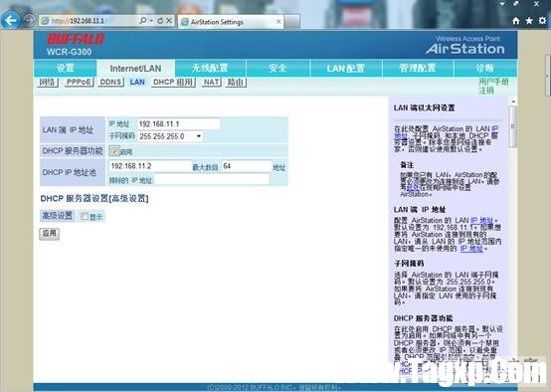
Task: Select the Internet/LAN main tab
Action: coord(135,69)
